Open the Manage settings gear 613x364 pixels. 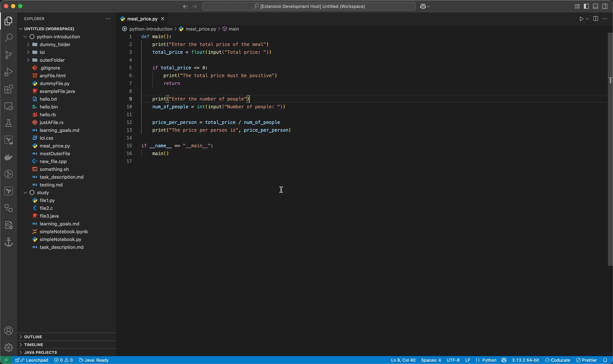pyautogui.click(x=9, y=347)
